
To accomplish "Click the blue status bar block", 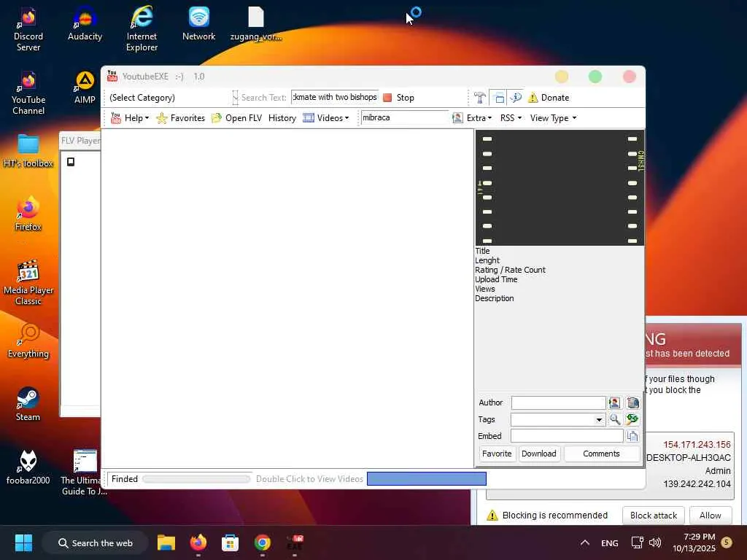I will [426, 478].
